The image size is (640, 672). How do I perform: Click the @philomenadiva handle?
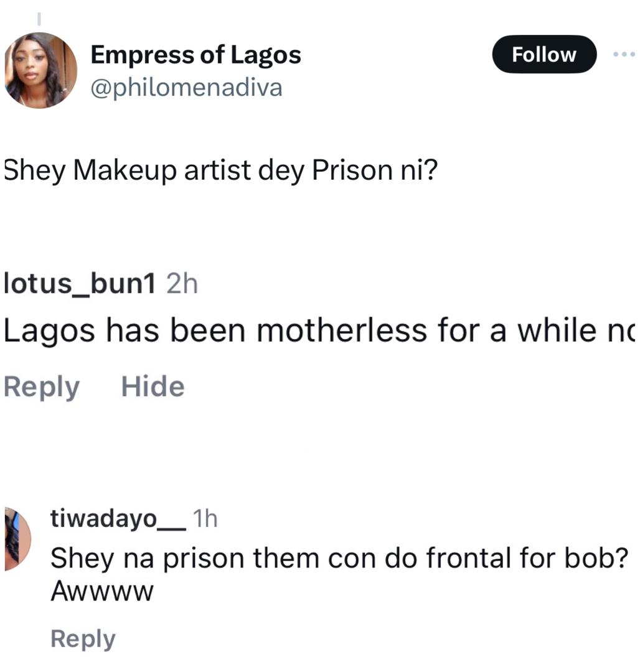(x=186, y=88)
